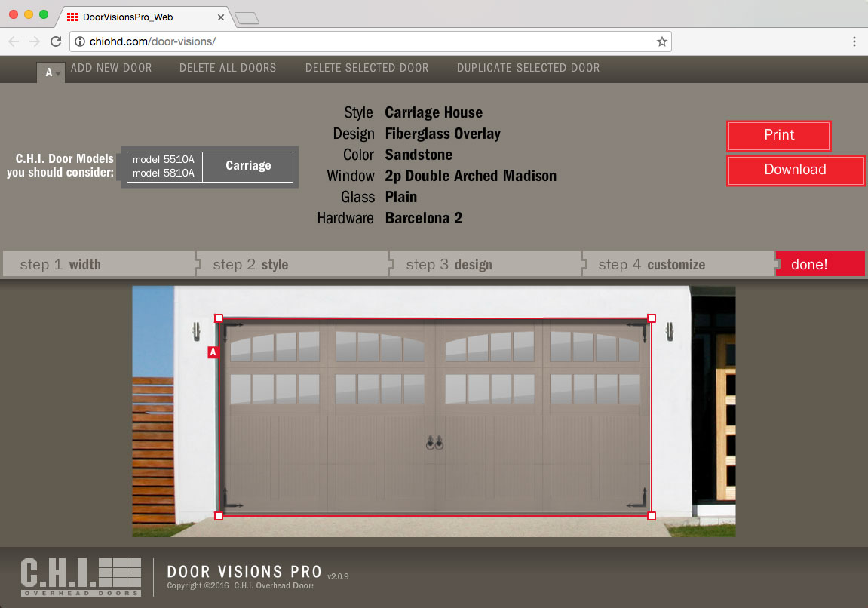Click ADD NEW DOOR
This screenshot has width=868, height=608.
pyautogui.click(x=111, y=67)
